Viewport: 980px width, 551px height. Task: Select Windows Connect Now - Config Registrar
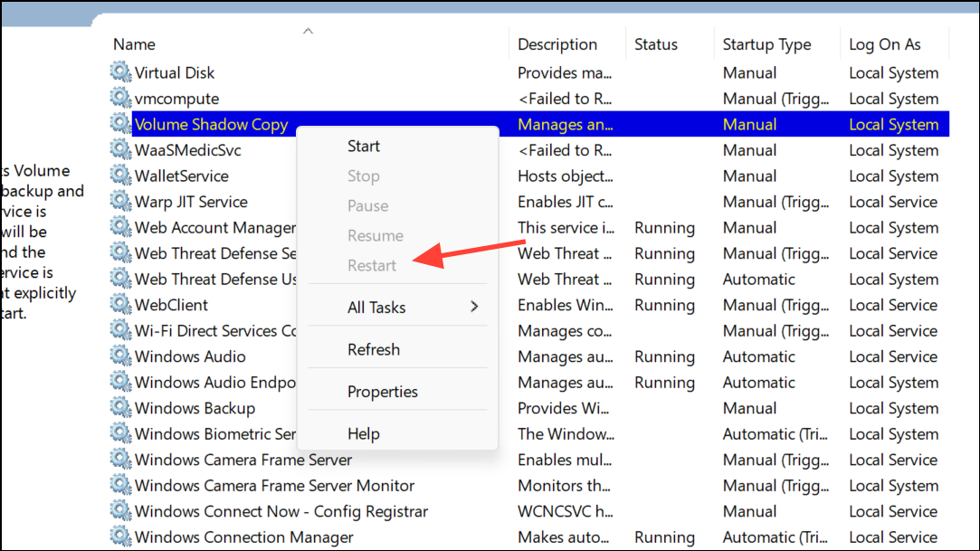tap(281, 512)
